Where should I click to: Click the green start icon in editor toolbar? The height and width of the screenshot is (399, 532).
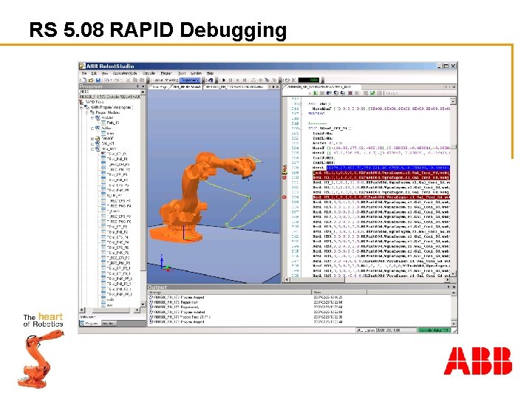tap(316, 93)
